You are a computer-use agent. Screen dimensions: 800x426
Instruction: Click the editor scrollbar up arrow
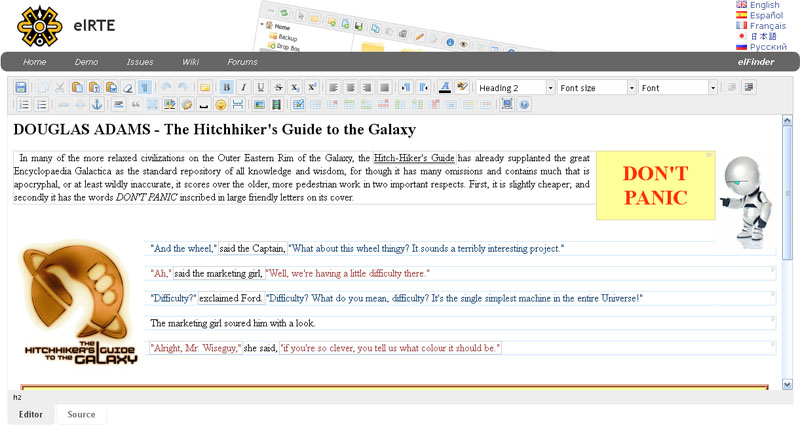pos(787,120)
